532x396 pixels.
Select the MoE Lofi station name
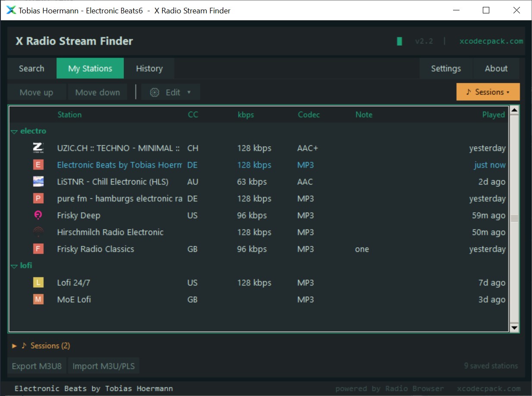click(x=74, y=299)
